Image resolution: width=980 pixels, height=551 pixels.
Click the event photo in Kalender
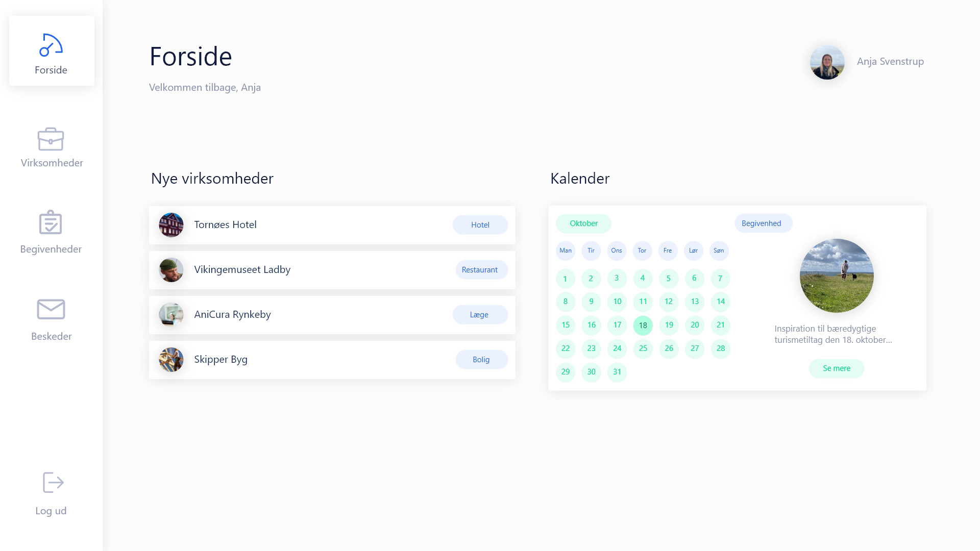click(x=837, y=275)
